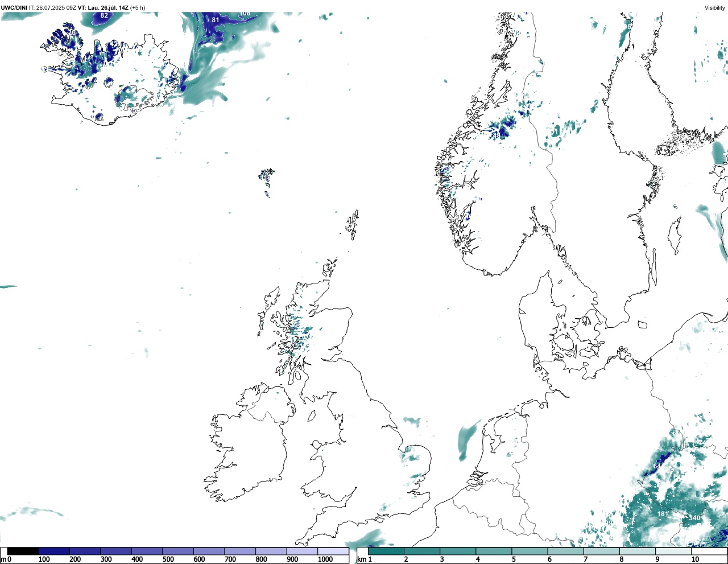Screen dimensions: 728x564
Task: Click the 4 tick on the km scale
Action: [x=478, y=559]
